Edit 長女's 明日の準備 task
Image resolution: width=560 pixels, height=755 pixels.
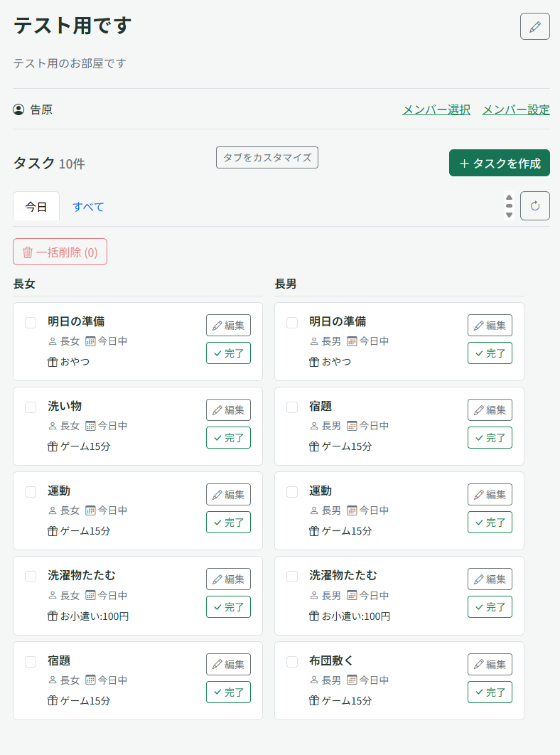tap(228, 325)
